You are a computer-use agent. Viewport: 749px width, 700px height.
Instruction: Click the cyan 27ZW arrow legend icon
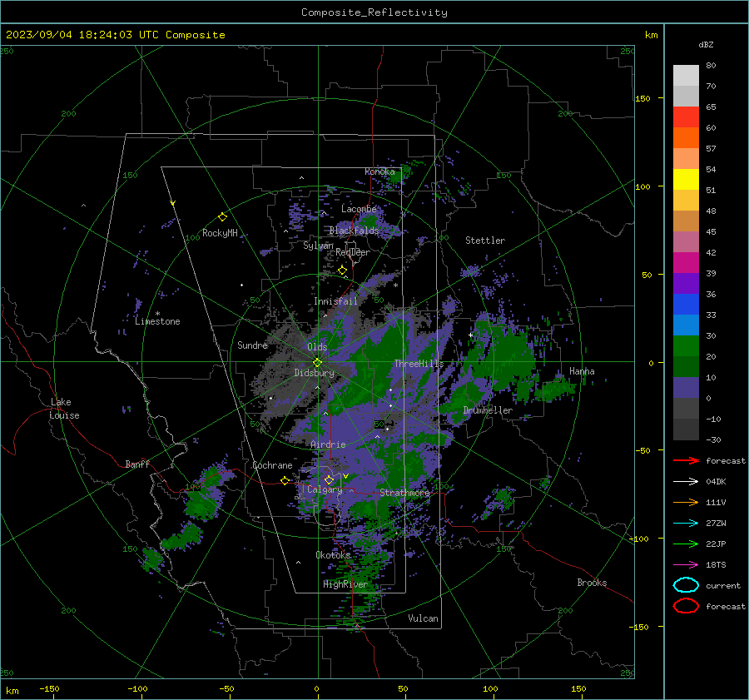tap(686, 524)
